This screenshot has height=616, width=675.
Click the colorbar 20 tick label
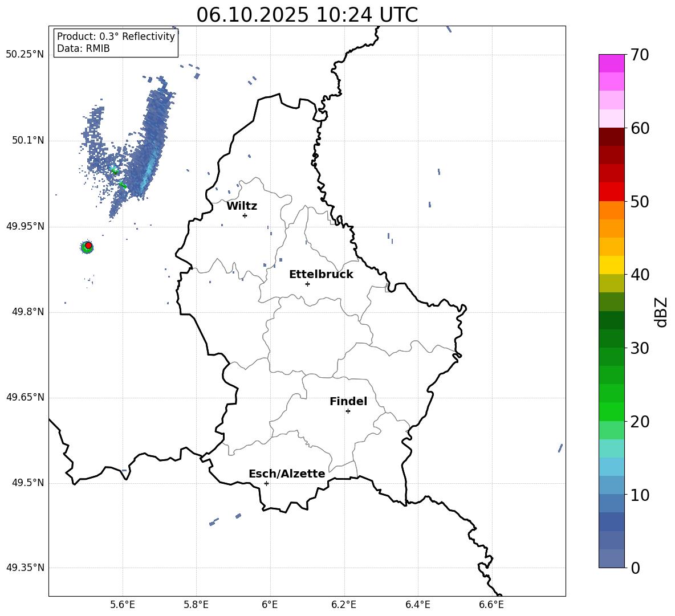[x=640, y=421]
